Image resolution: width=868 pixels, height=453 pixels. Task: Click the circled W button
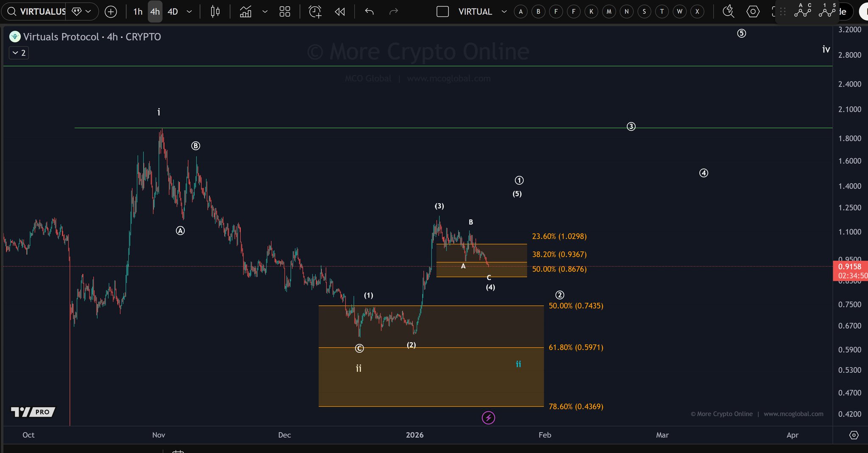click(680, 11)
